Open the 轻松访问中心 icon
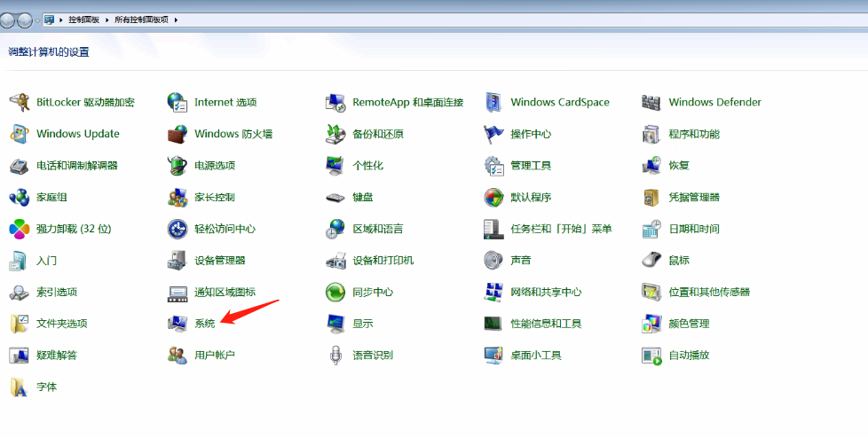Screen dimensions: 868x438 (x=178, y=229)
